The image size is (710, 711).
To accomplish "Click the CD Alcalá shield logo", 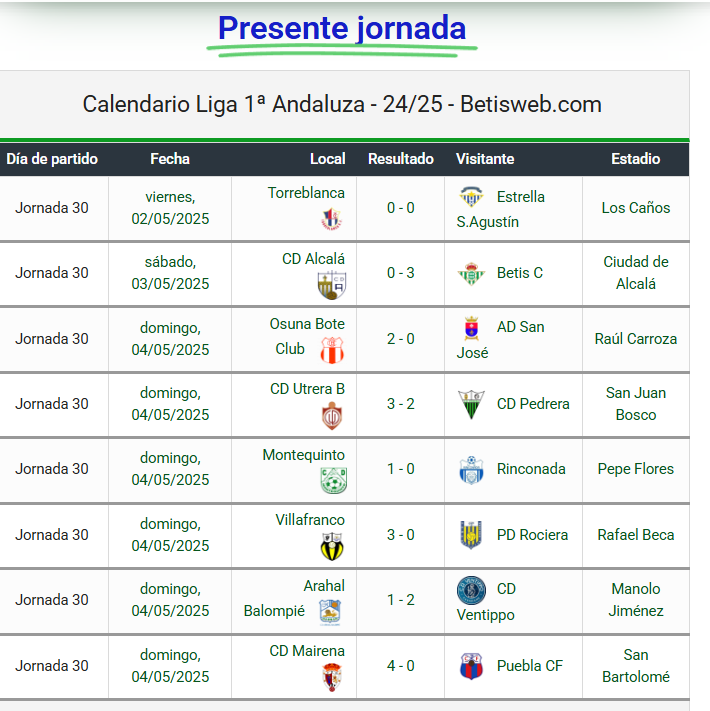I will 332,285.
